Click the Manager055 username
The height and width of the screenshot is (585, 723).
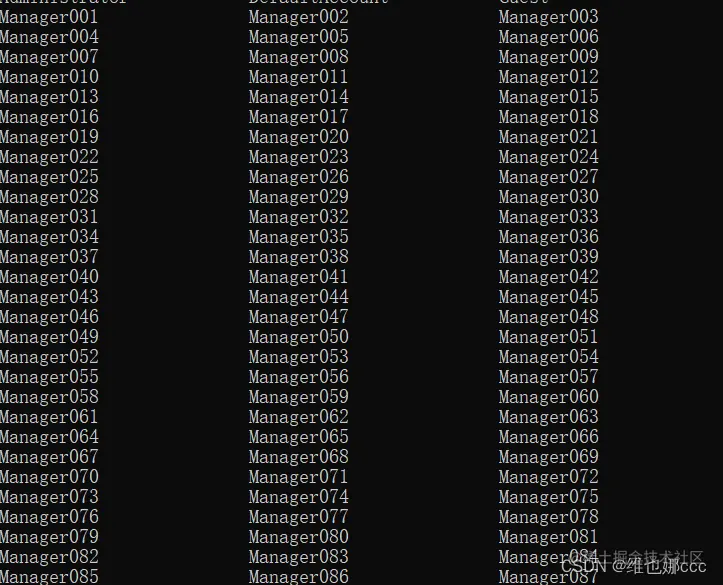pos(49,378)
